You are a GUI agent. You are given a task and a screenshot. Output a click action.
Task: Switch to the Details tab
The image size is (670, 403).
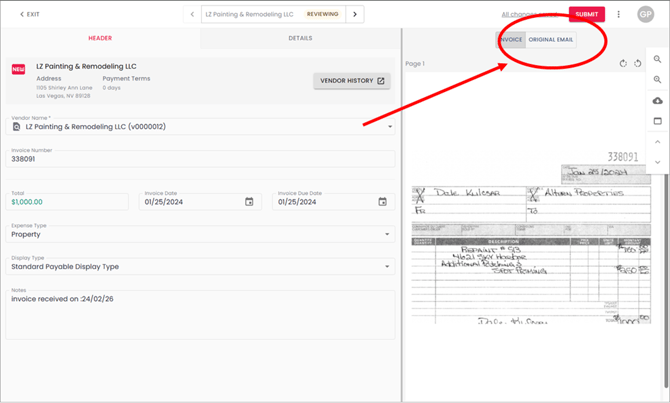300,38
